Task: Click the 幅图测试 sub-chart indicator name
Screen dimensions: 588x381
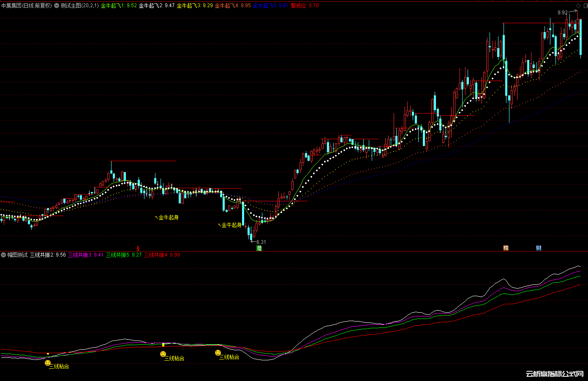Action: (x=17, y=255)
